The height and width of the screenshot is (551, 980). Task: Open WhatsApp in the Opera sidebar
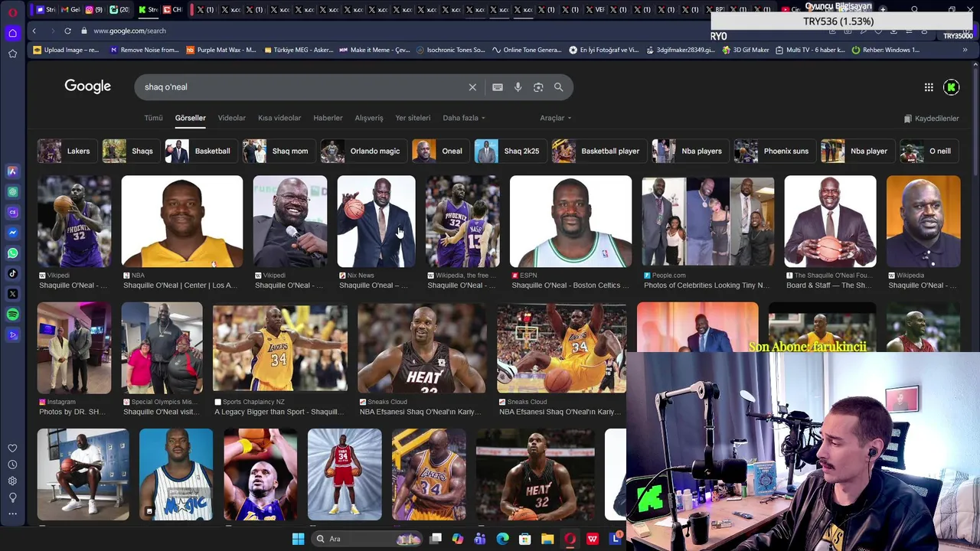(12, 253)
